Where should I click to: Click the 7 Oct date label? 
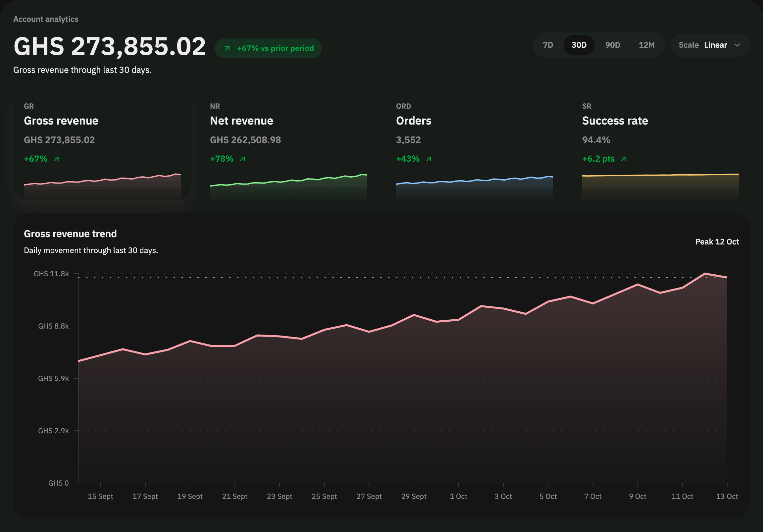click(593, 497)
